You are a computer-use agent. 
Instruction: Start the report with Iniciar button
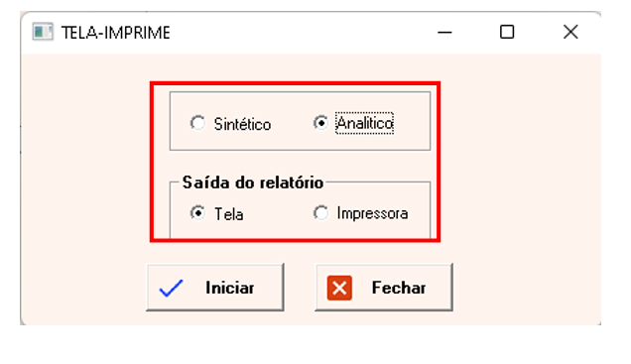(215, 288)
